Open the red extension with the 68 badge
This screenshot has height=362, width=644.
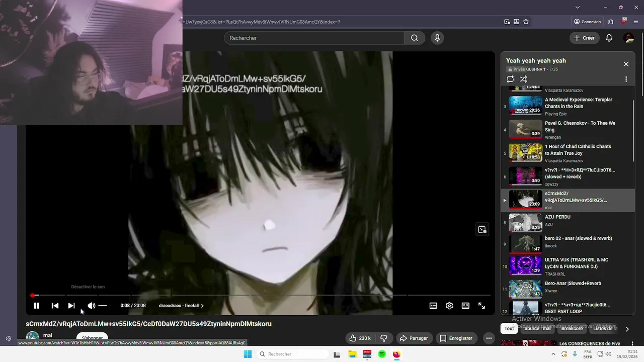[x=624, y=21]
